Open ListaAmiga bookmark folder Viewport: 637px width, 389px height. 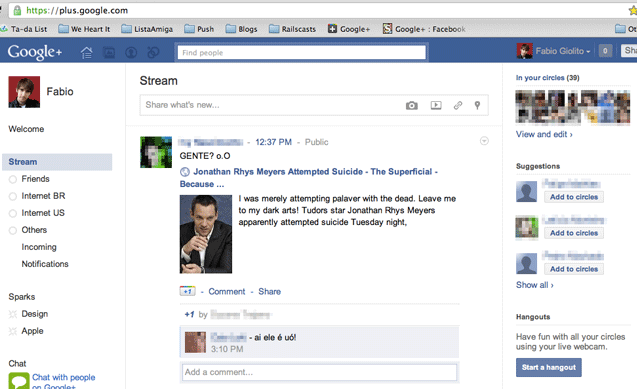click(147, 29)
